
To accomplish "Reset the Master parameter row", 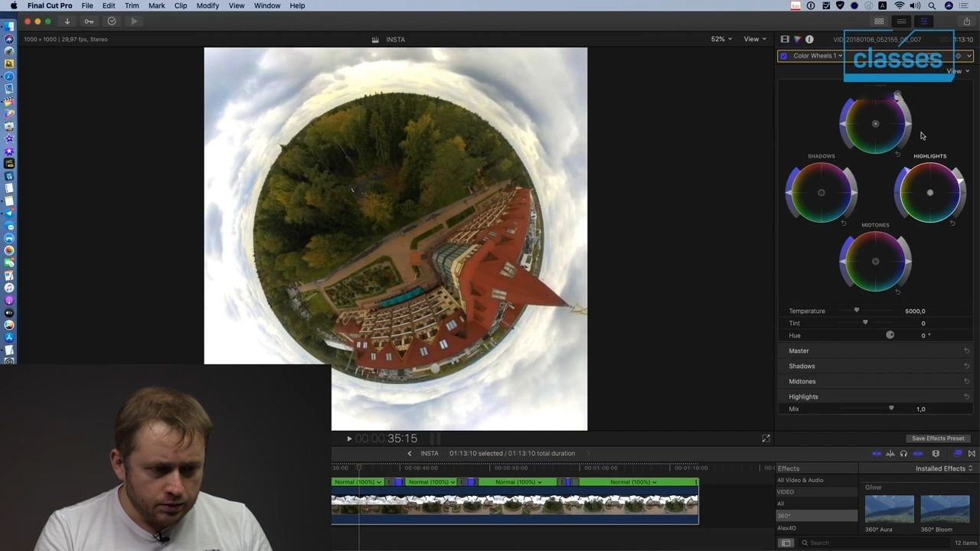I will [x=967, y=350].
